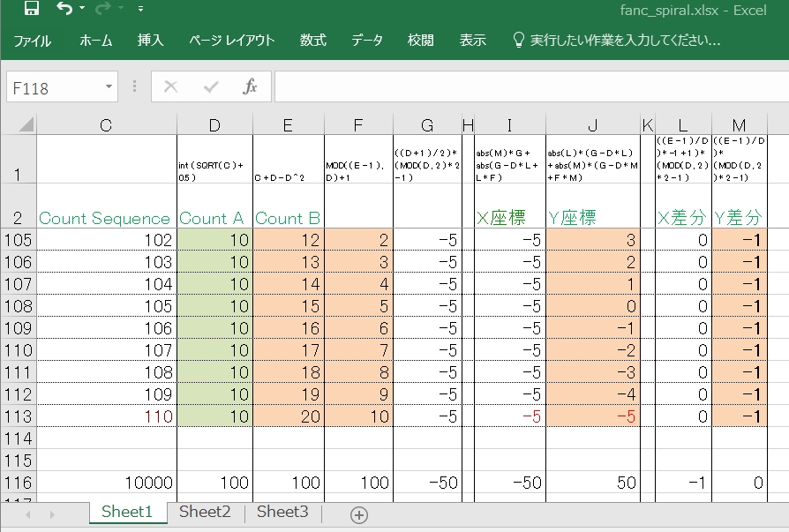Switch to Sheet2 tab
Screen dimensions: 789x532
205,512
